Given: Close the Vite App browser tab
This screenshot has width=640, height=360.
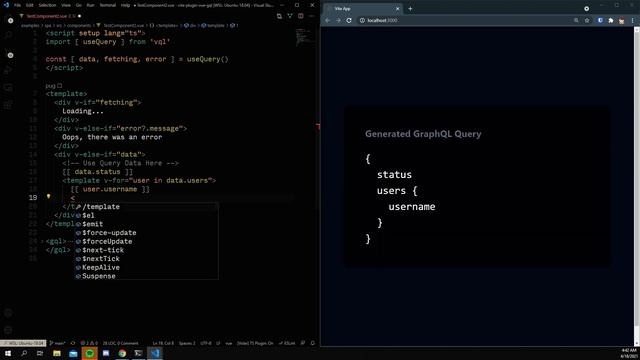Looking at the screenshot, I should [398, 9].
